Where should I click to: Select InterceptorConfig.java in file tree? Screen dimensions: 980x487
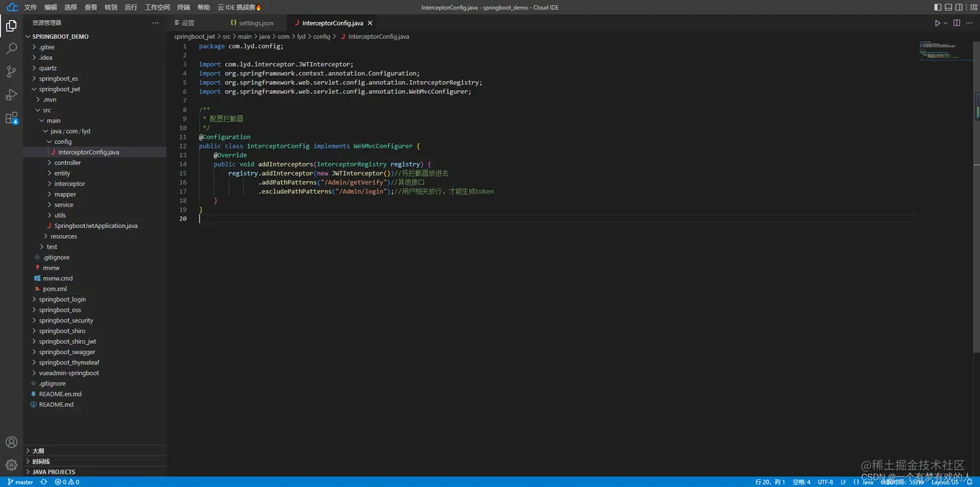[95, 152]
